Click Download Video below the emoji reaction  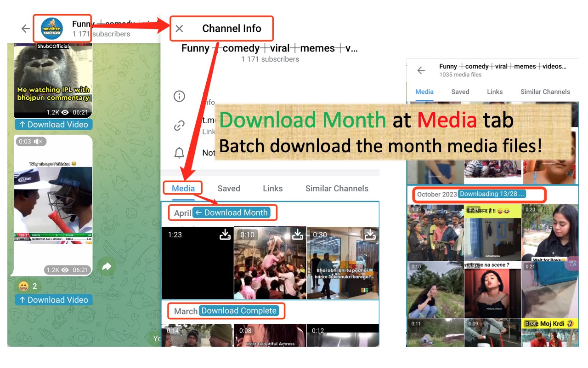pyautogui.click(x=54, y=300)
